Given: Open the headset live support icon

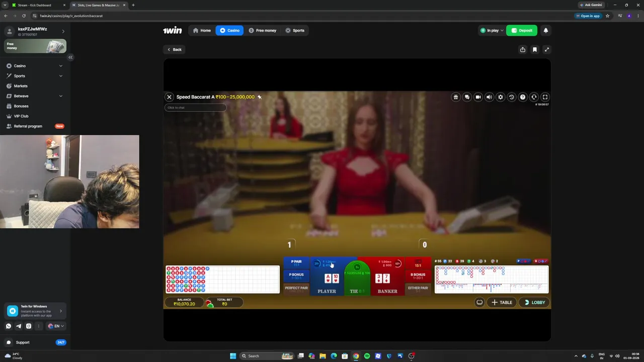Looking at the screenshot, I should (x=534, y=97).
